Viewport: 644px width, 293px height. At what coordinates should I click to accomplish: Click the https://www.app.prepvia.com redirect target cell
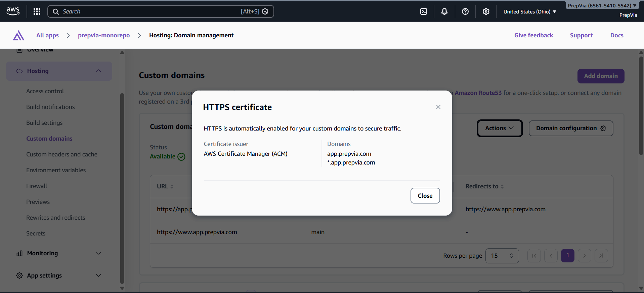506,209
